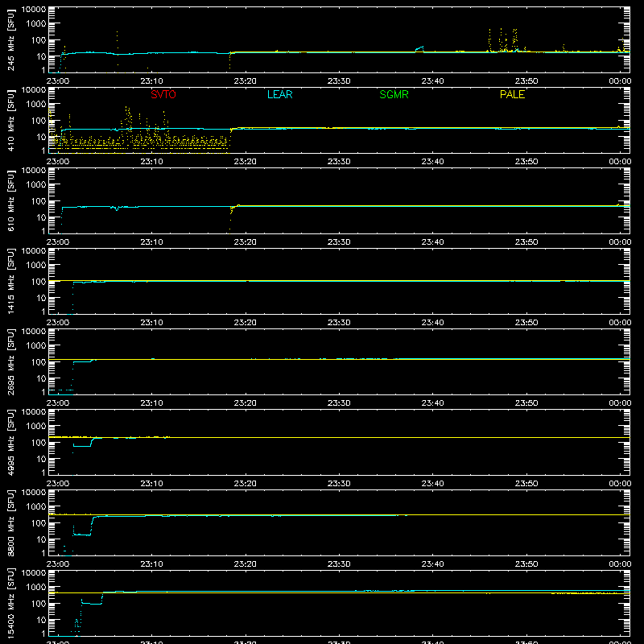Click the yellow PALE station label
This screenshot has height=644, width=644.
point(512,94)
